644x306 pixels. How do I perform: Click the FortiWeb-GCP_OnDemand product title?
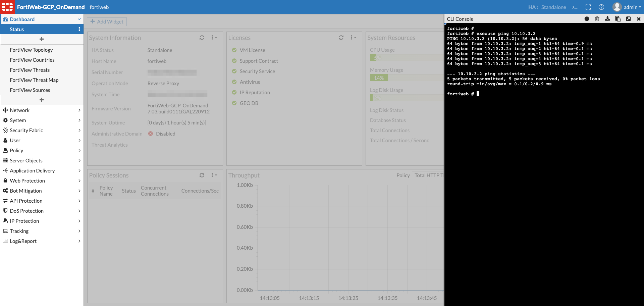click(51, 7)
